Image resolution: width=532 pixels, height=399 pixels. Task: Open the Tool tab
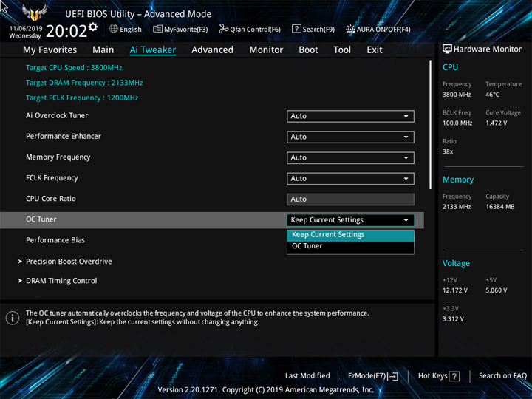pos(342,50)
